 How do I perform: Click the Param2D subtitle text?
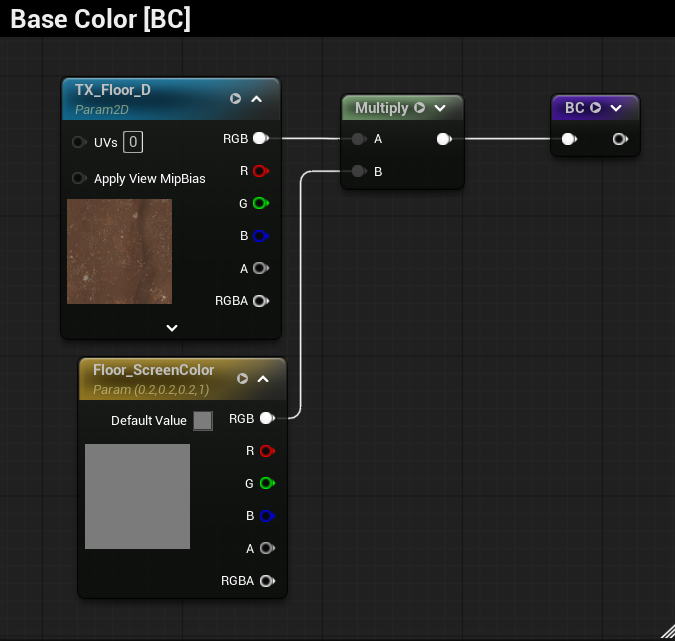coord(102,110)
